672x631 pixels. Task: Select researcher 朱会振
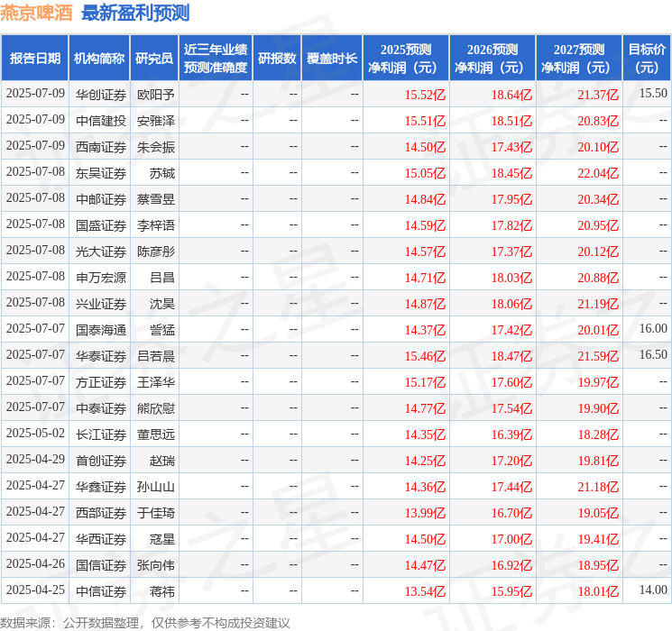[x=156, y=147]
